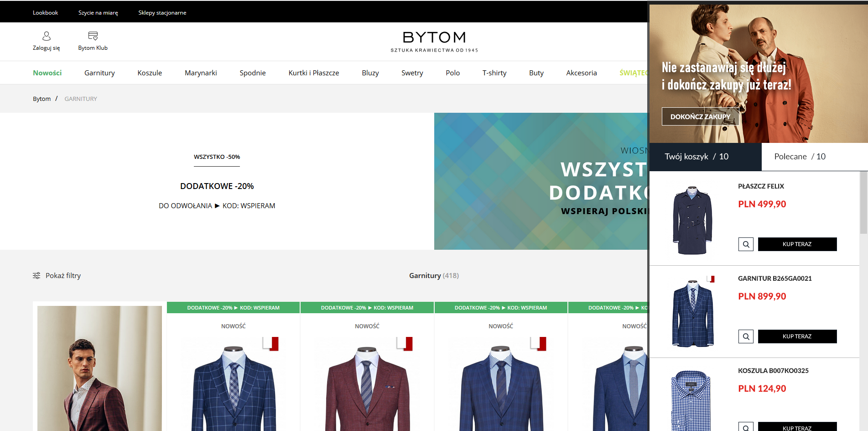The width and height of the screenshot is (868, 431).
Task: Open the Bytom Klub card icon
Action: (x=93, y=36)
